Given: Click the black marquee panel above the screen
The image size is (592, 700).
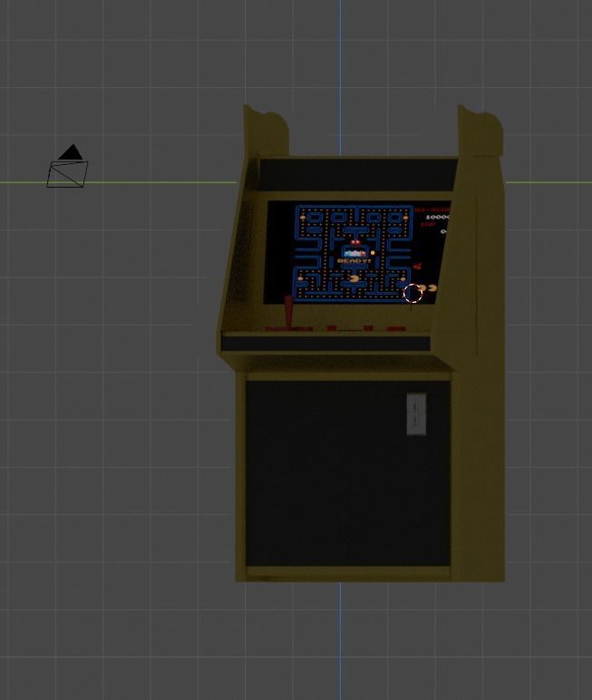Looking at the screenshot, I should (357, 175).
